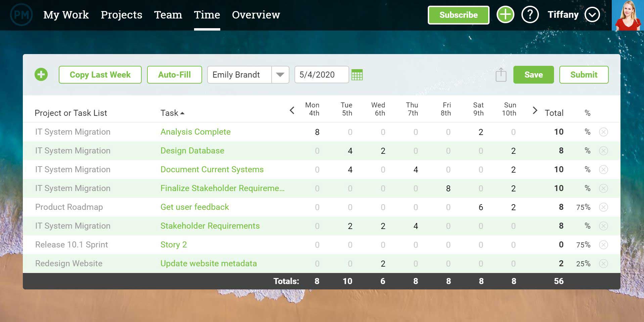Open Tiffany's user menu chevron
644x322 pixels.
pyautogui.click(x=592, y=15)
